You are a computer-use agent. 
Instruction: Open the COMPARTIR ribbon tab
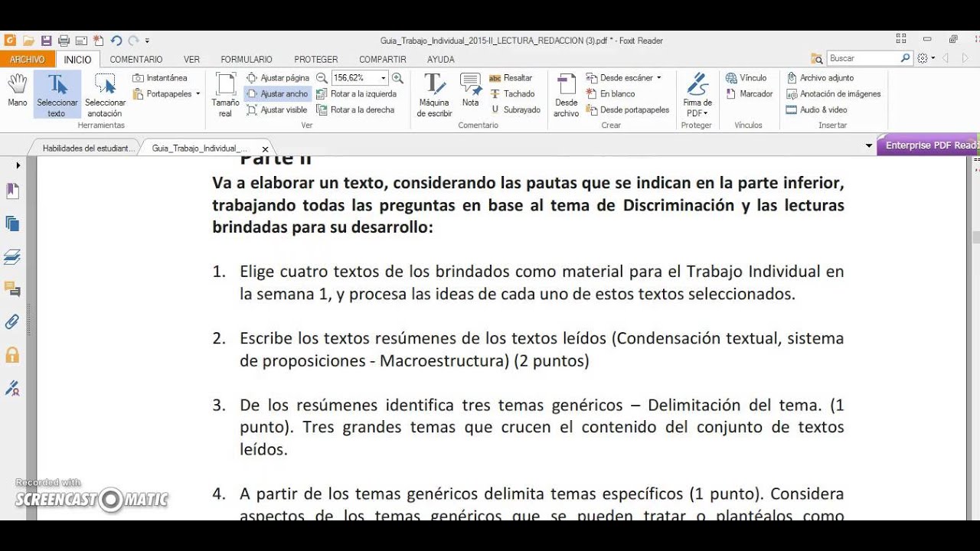383,59
